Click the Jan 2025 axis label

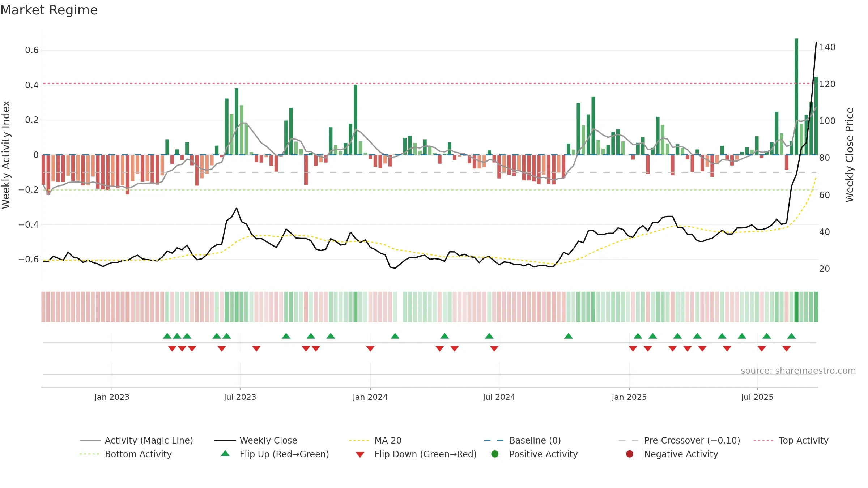pos(629,397)
